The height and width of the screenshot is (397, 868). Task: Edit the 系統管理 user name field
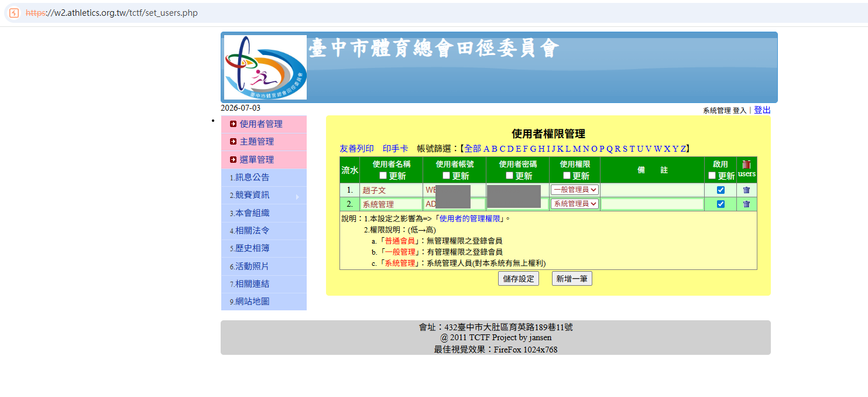point(391,204)
